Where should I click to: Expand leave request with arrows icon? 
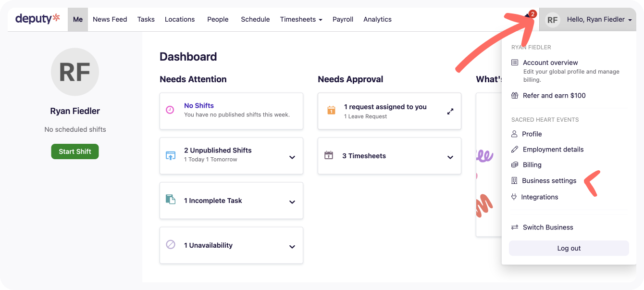(x=450, y=111)
